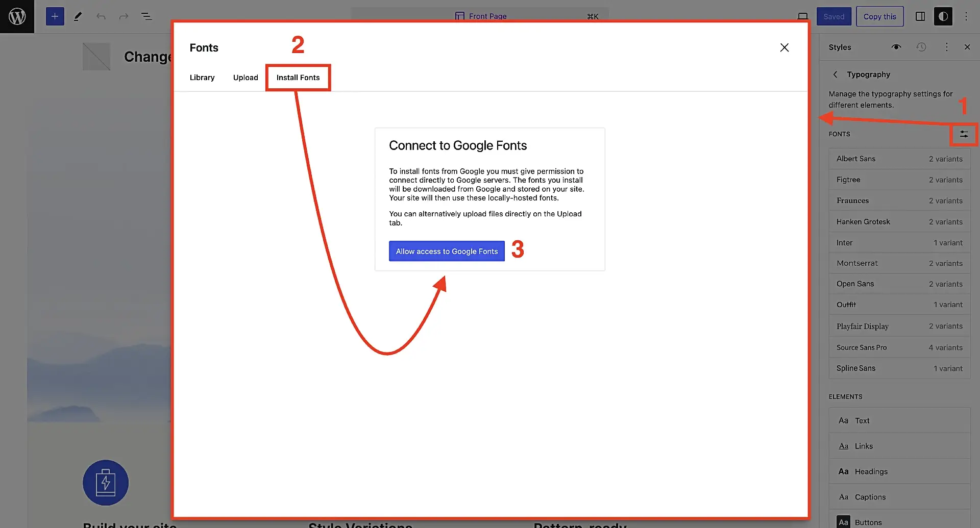Switch to the Upload tab
This screenshot has width=980, height=528.
click(x=246, y=78)
